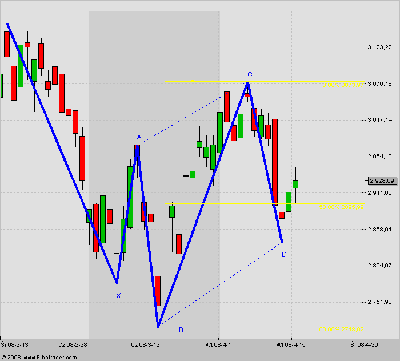Select the current price tag on axis
This screenshot has width=400, height=361.
pos(383,181)
